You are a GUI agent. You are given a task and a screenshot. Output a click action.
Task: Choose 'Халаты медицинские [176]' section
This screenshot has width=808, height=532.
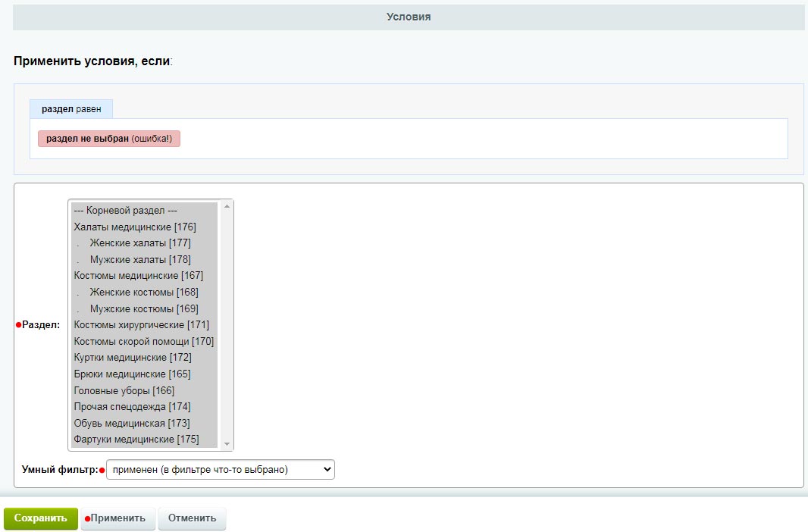pos(135,227)
